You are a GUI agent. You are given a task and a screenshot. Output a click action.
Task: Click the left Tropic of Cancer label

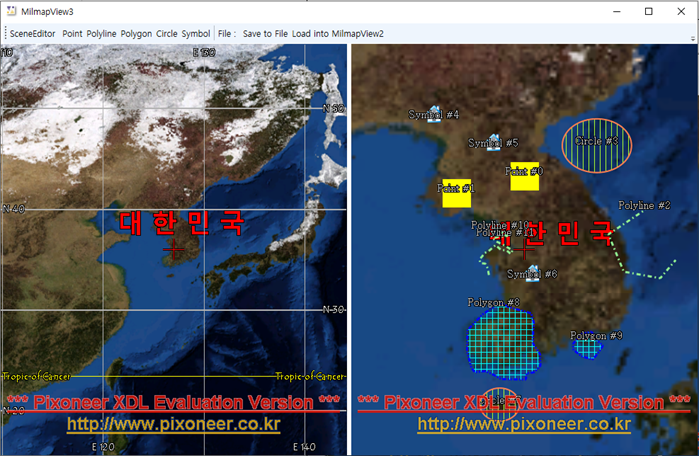coord(37,377)
